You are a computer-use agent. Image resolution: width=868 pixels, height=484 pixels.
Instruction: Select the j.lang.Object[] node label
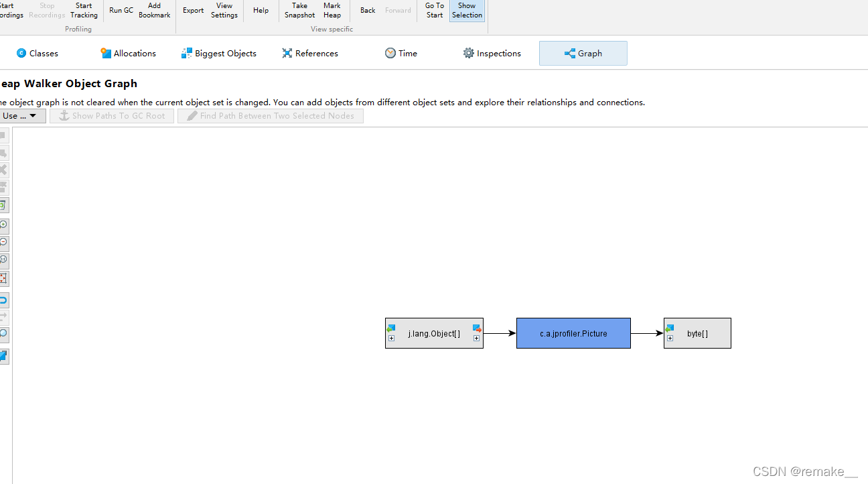coord(434,334)
